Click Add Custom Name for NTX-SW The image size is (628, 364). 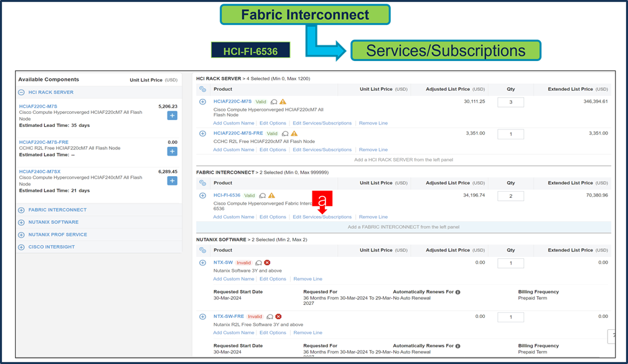pos(233,279)
